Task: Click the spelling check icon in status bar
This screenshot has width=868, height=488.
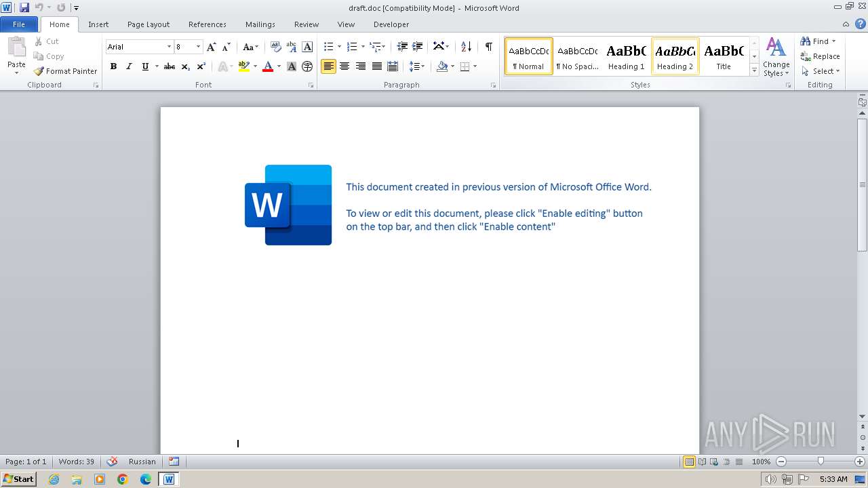Action: click(x=112, y=462)
